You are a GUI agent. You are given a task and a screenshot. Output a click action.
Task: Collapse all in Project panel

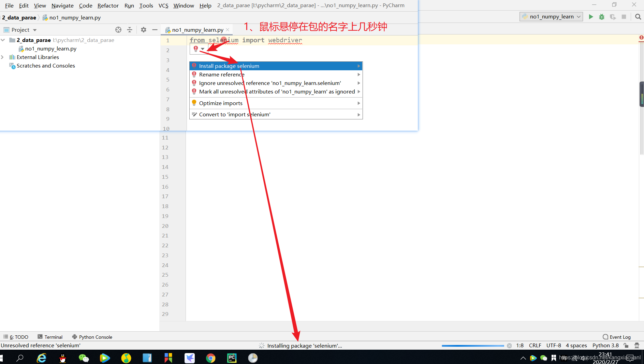coord(130,30)
